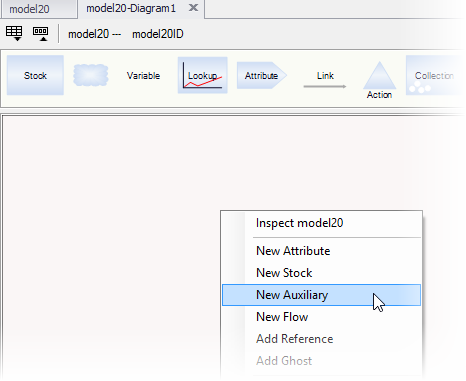Click the model20 --- breadcrumb text
Screen dimensions: 466x381
94,34
